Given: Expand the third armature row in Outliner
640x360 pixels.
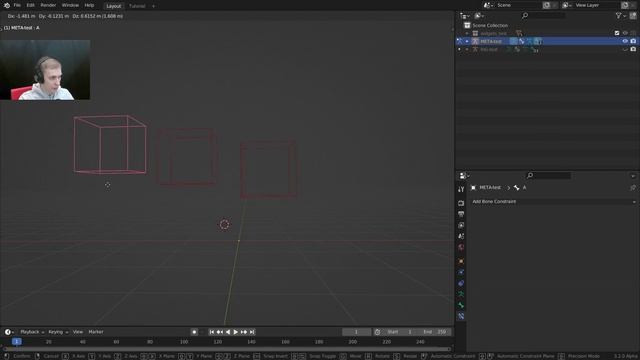Looking at the screenshot, I should 467,49.
